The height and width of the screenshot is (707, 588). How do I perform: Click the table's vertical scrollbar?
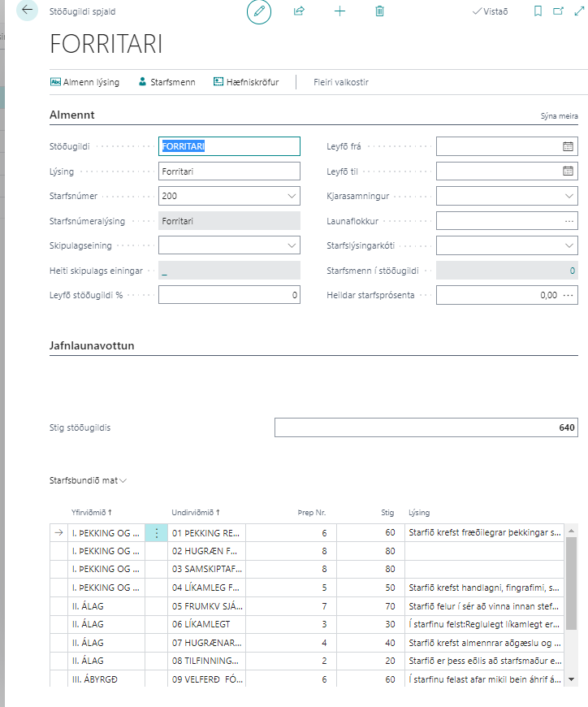point(571,583)
